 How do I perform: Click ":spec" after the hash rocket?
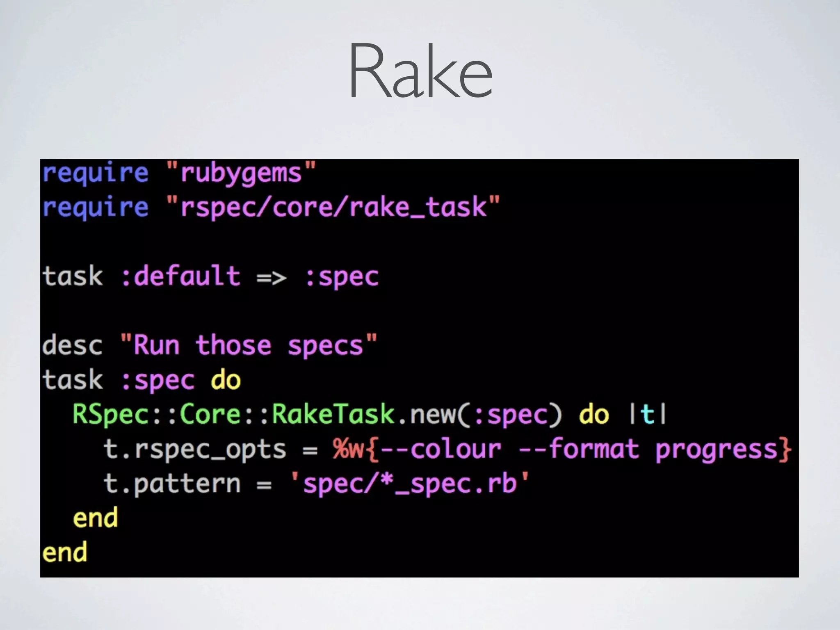342,277
